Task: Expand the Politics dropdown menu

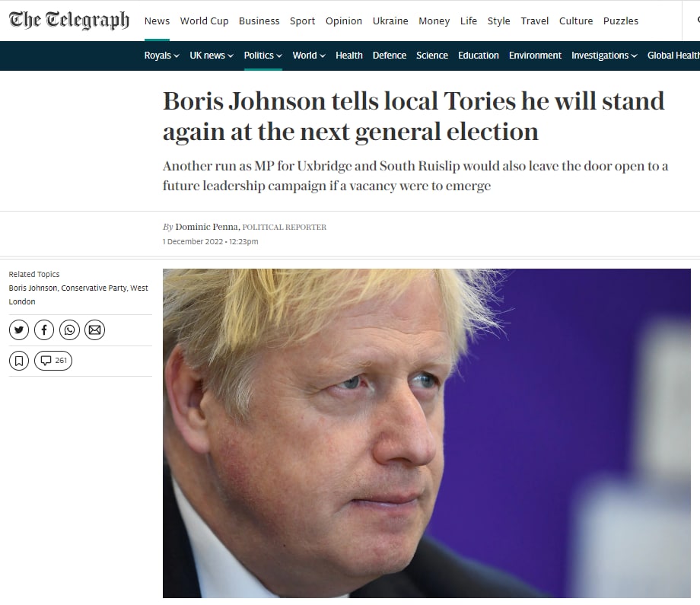Action: (263, 56)
